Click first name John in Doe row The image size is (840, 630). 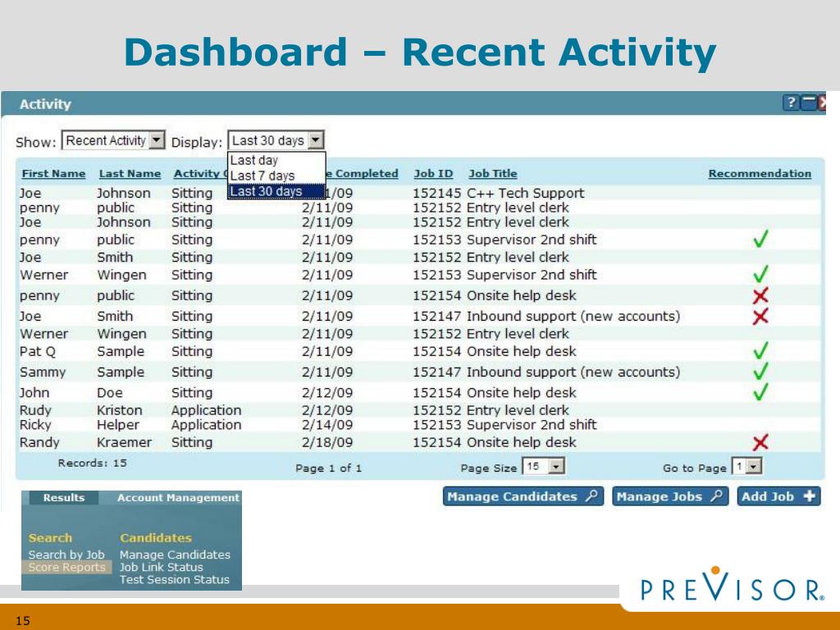34,392
